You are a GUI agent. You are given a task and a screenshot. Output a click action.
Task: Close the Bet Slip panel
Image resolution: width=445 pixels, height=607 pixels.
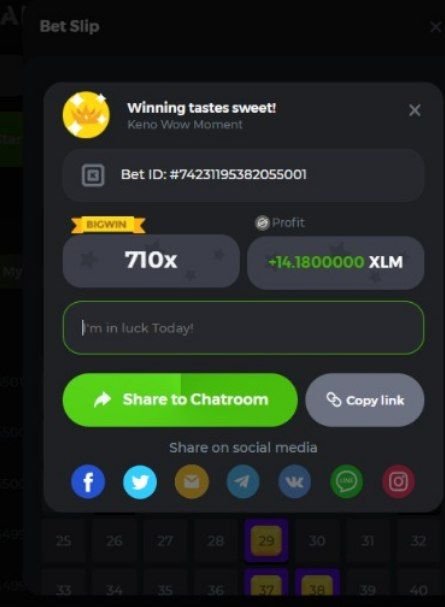point(436,27)
